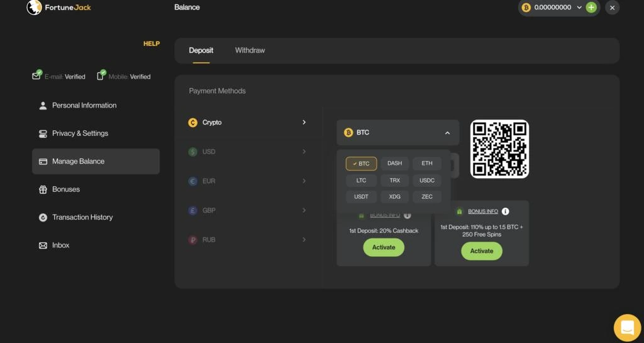Choose LTC option in currency list
This screenshot has width=644, height=343.
[x=361, y=181]
